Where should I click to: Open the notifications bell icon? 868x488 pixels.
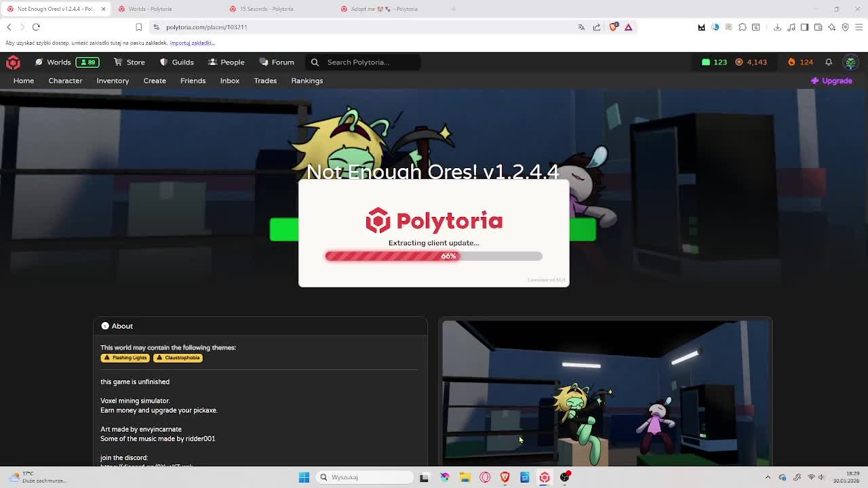pyautogui.click(x=829, y=62)
